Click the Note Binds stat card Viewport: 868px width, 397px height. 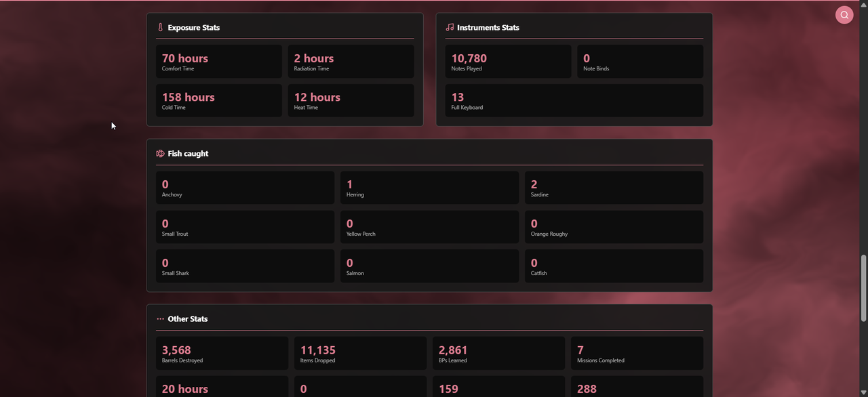(640, 62)
